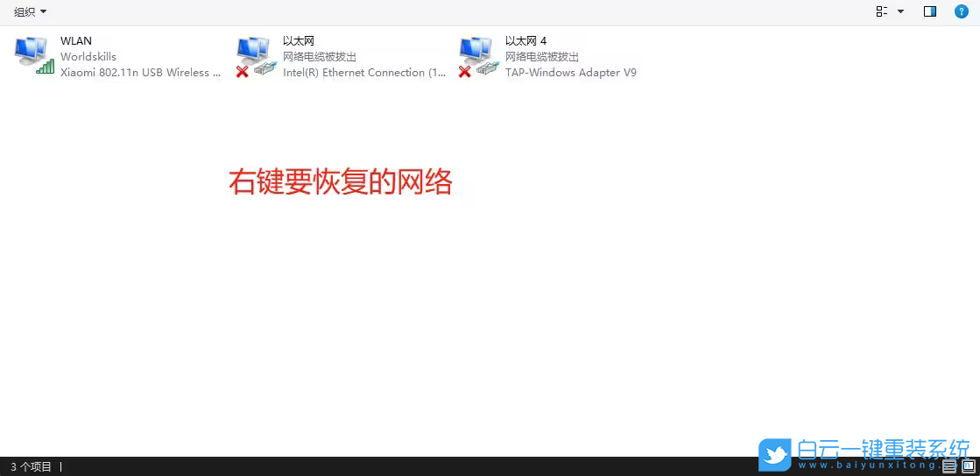Click TAP-Windows Adapter V9 description text
980x476 pixels.
pos(571,73)
